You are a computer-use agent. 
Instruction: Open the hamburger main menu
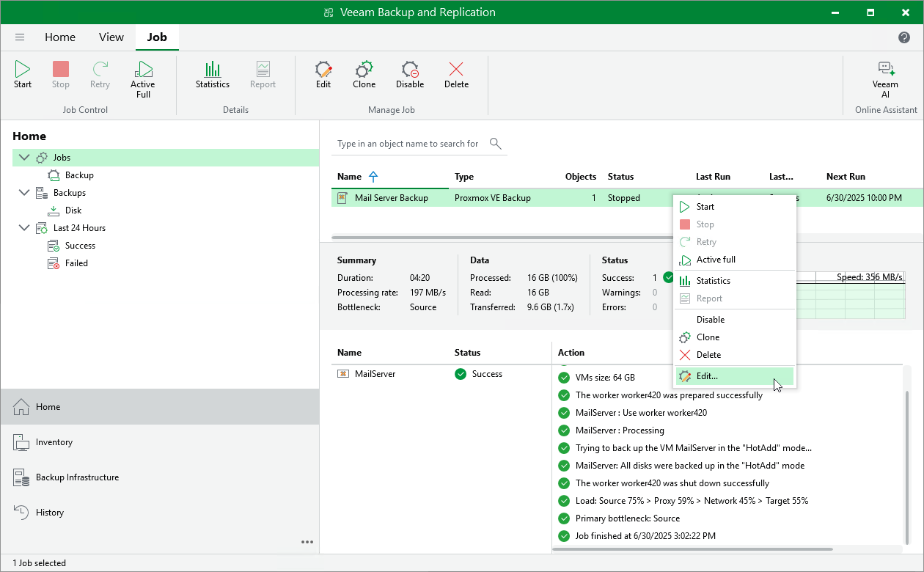tap(20, 37)
